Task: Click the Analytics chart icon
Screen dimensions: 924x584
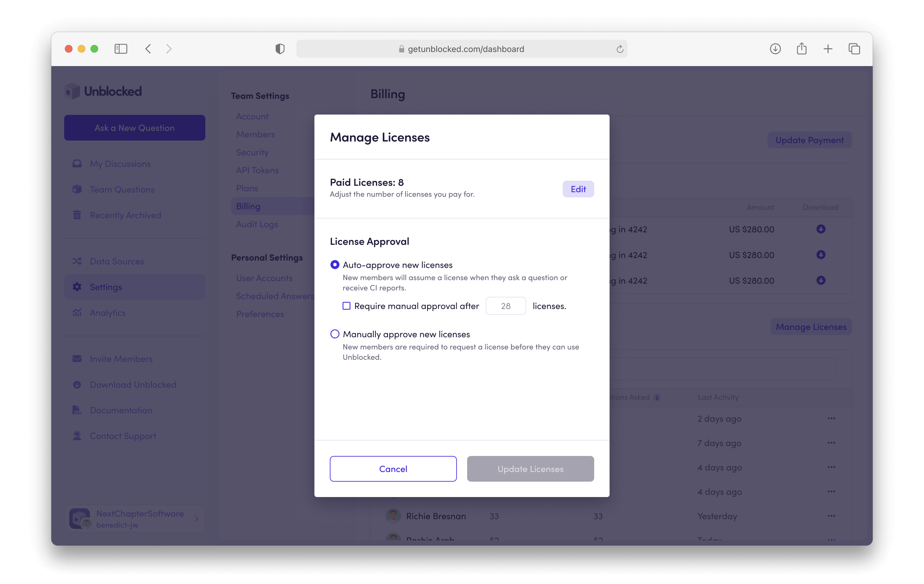Action: (x=77, y=313)
